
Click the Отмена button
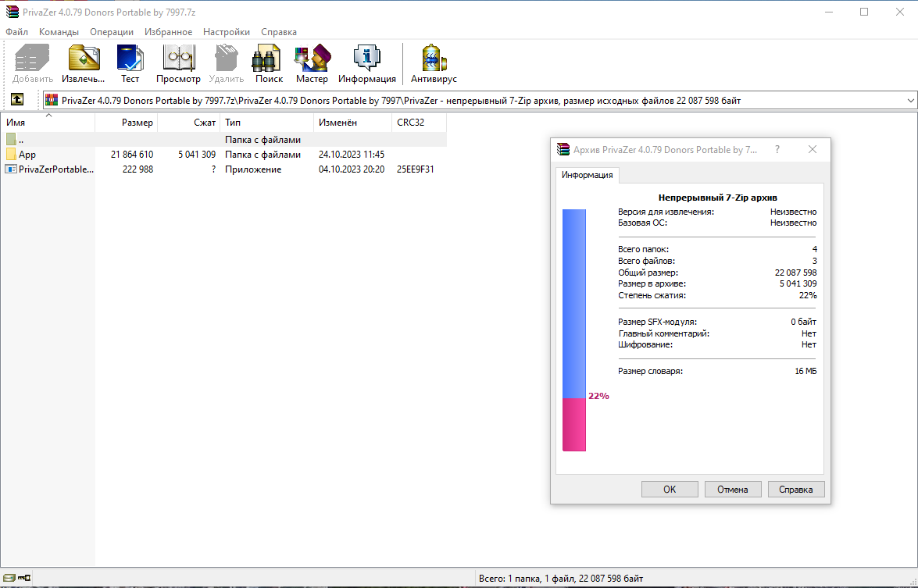click(732, 489)
